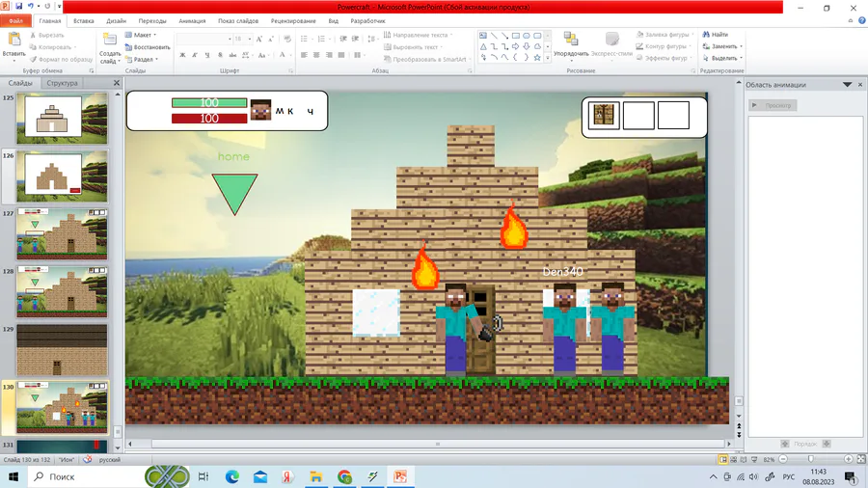Start slideshow from status bar icon
This screenshot has width=868, height=488.
(754, 459)
